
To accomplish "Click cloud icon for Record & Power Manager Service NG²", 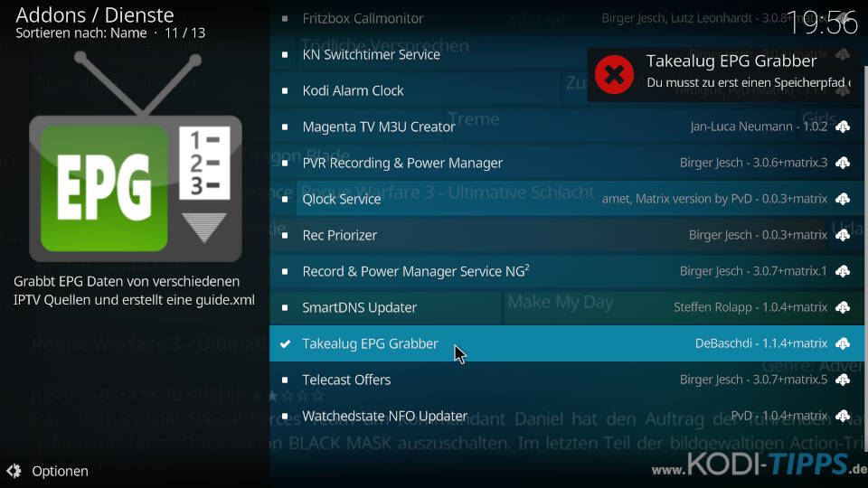I will click(x=843, y=271).
